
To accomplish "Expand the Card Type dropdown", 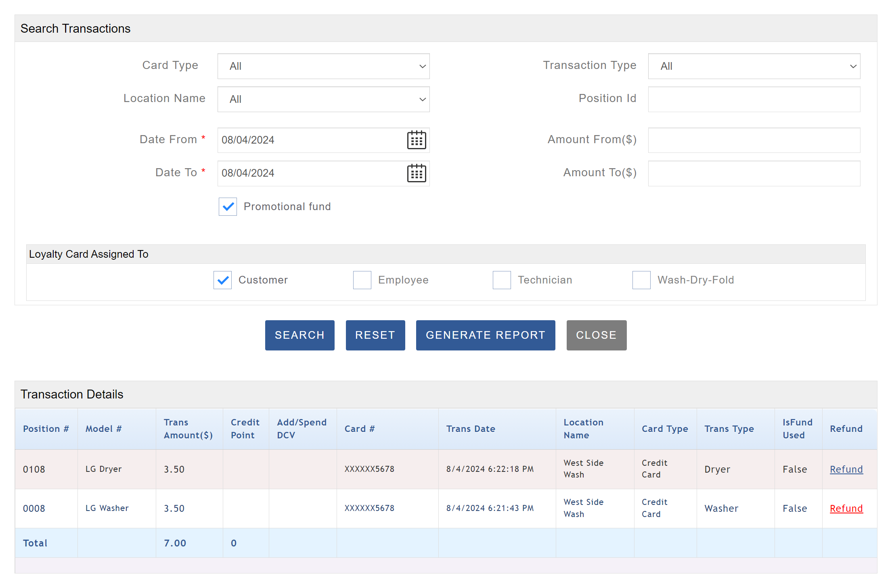I will click(x=323, y=66).
